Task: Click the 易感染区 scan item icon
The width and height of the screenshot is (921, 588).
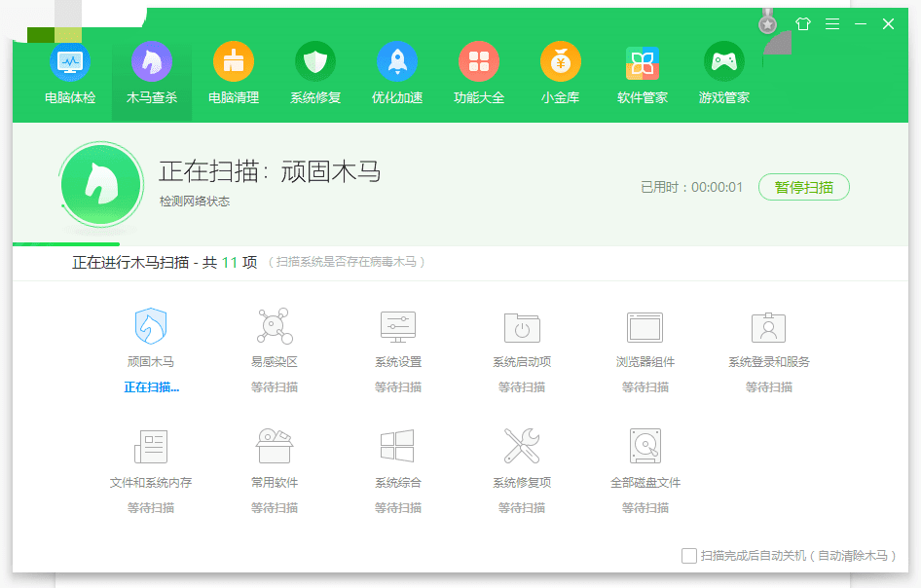Action: pos(275,326)
